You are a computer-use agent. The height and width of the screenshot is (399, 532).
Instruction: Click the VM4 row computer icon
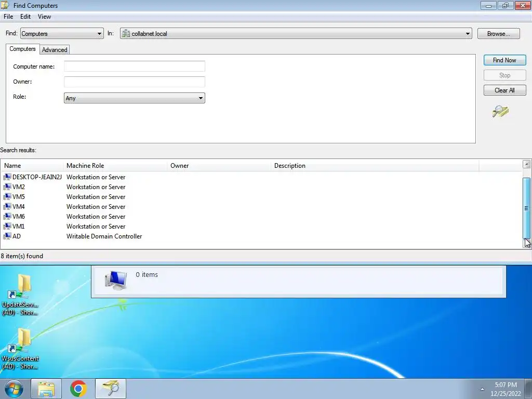7,206
